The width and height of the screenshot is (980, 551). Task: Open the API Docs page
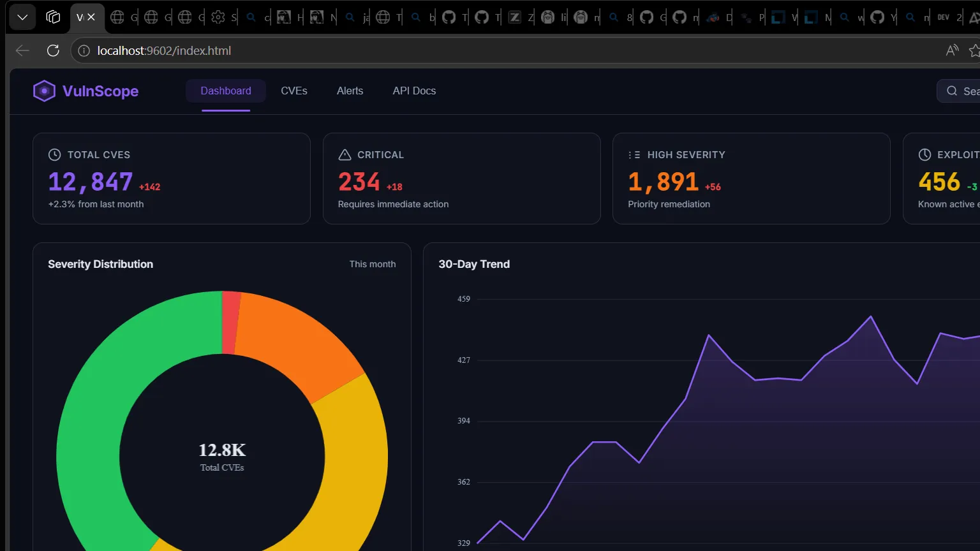point(414,91)
